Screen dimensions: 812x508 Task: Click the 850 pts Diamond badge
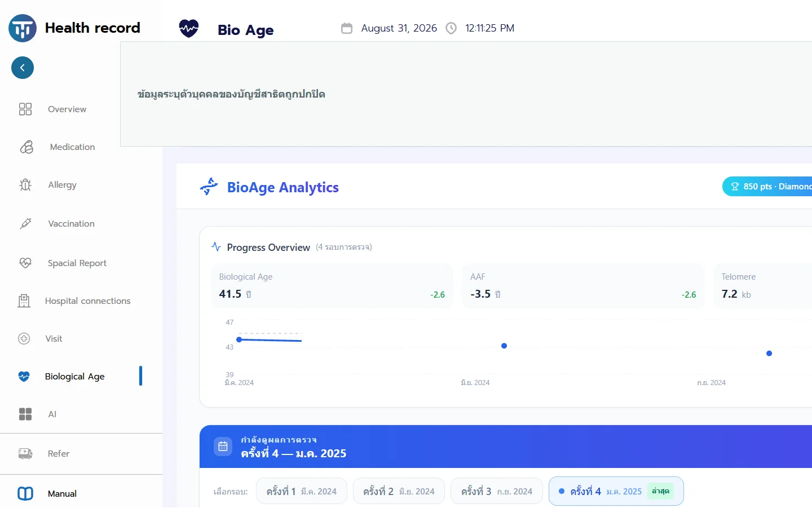[767, 187]
